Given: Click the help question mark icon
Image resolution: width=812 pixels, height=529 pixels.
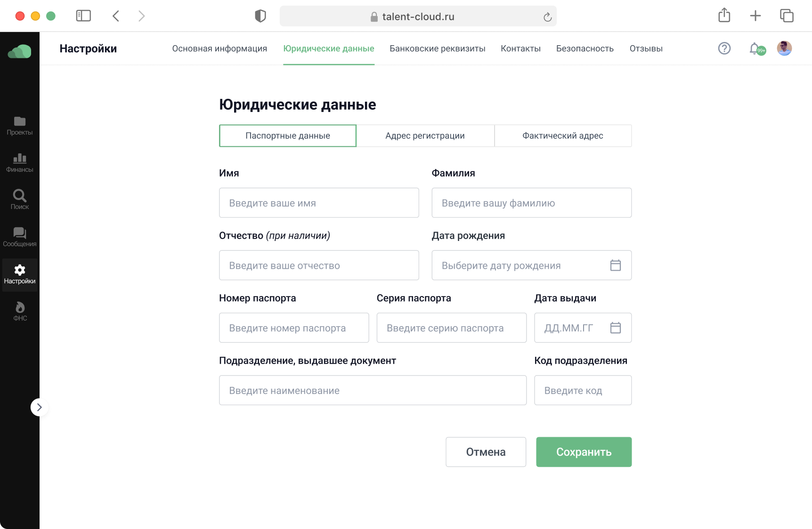Looking at the screenshot, I should [724, 48].
